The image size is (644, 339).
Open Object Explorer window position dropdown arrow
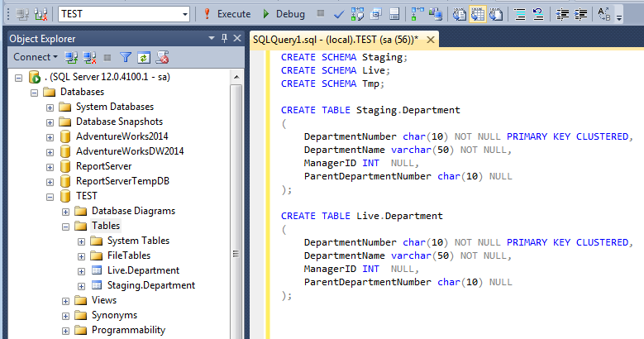click(212, 38)
